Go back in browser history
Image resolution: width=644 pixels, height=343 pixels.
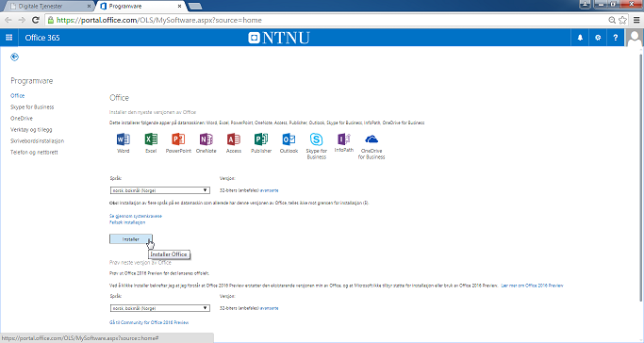pyautogui.click(x=8, y=20)
